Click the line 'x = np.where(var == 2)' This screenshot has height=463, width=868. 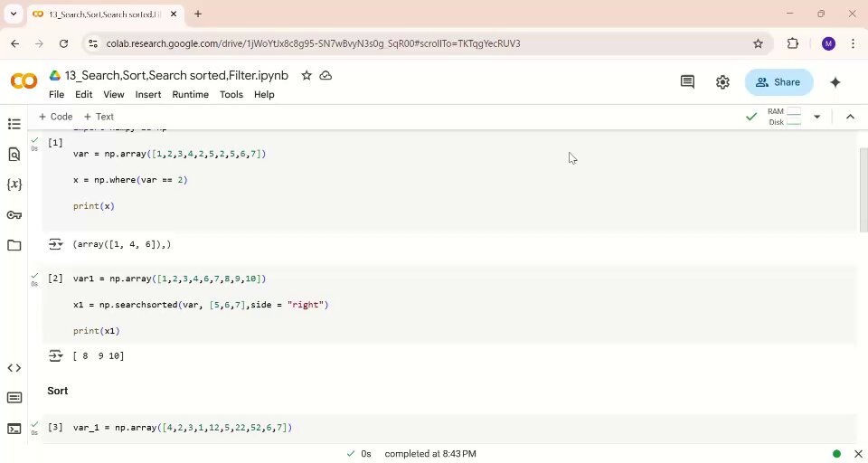(x=130, y=180)
